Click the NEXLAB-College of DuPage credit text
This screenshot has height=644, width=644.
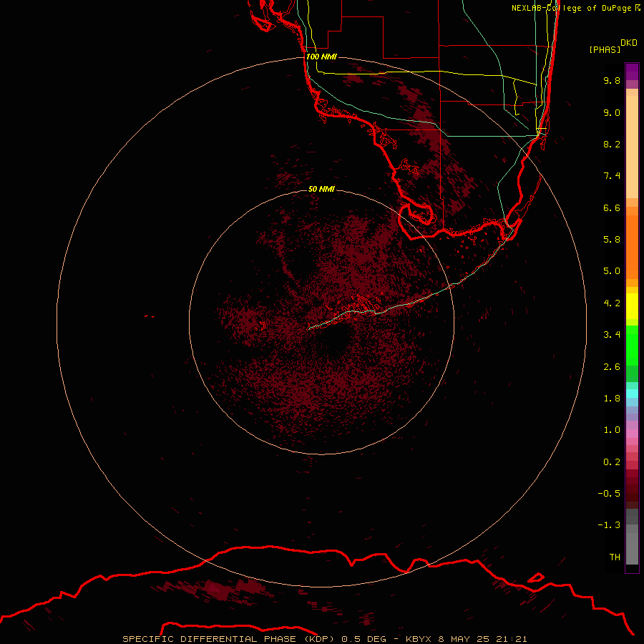[x=576, y=8]
